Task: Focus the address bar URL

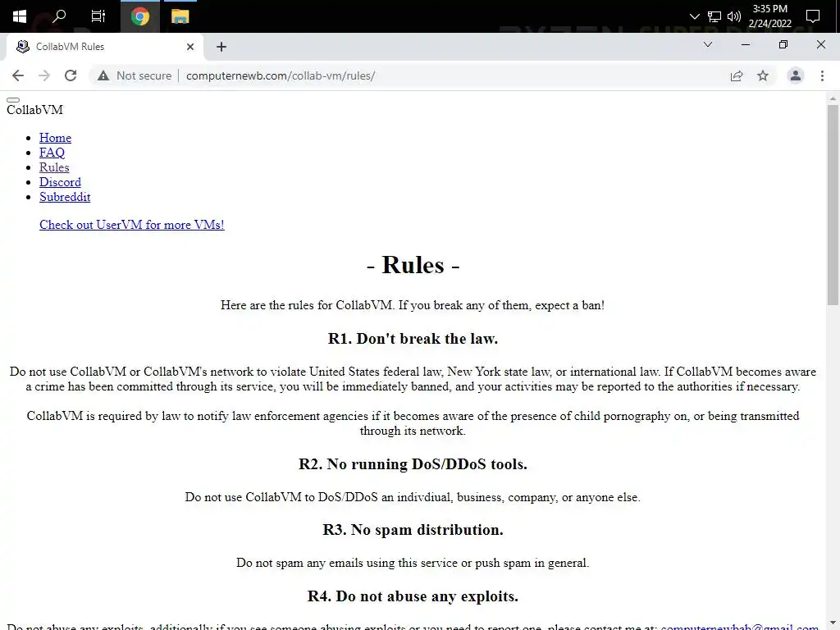Action: click(x=281, y=75)
